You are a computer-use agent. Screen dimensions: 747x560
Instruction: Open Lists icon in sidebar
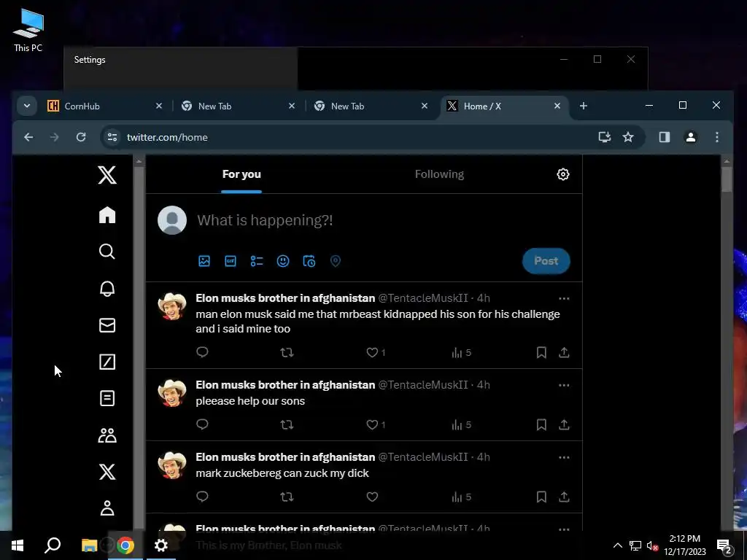coord(107,398)
